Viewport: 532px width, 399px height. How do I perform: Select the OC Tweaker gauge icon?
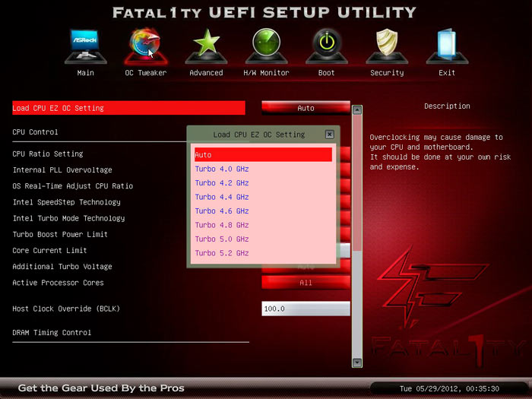pos(146,46)
